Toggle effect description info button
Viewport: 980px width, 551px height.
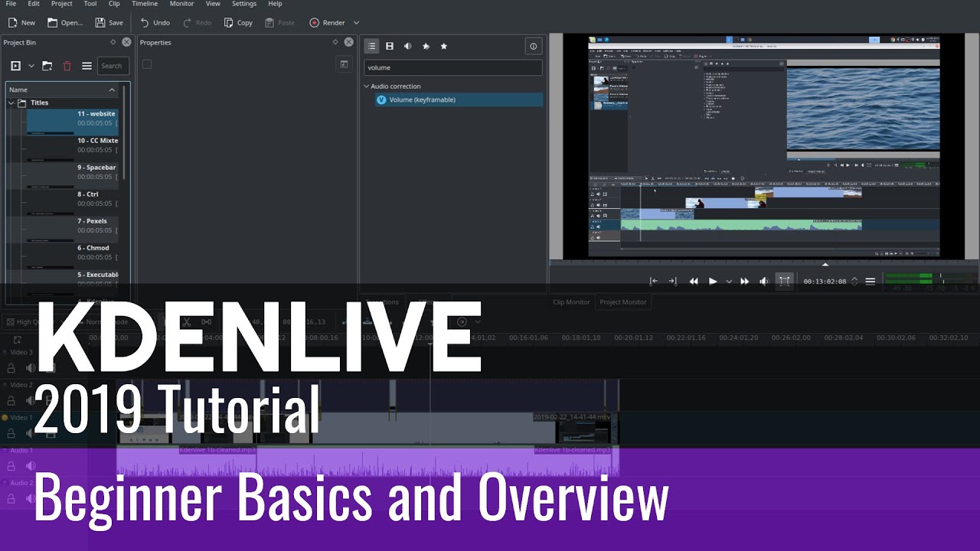(533, 46)
